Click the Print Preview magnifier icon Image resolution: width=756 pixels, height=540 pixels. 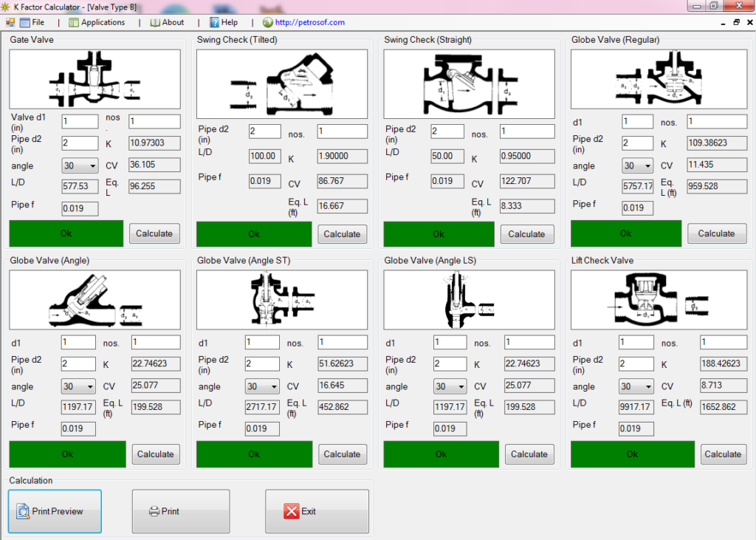[x=22, y=510]
